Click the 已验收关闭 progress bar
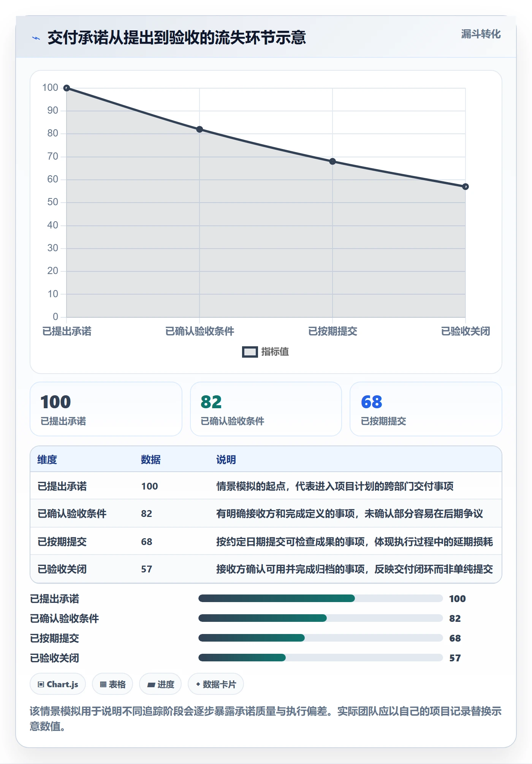The height and width of the screenshot is (764, 532). [x=321, y=658]
